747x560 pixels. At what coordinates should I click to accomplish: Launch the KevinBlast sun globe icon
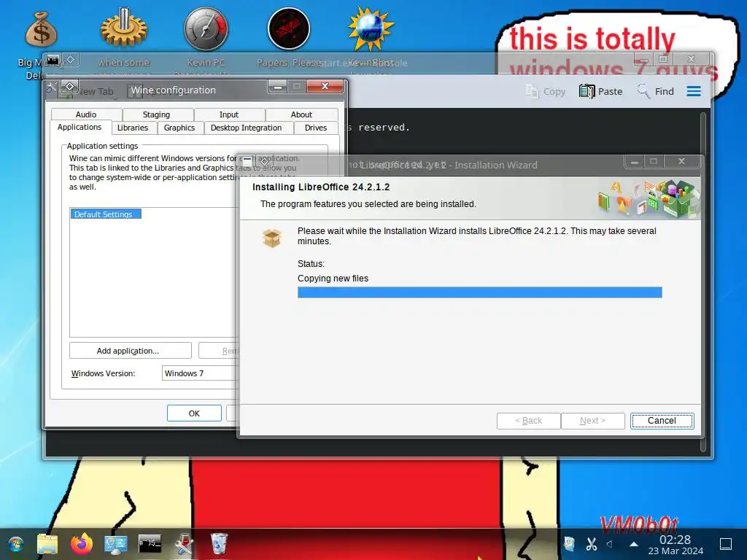[371, 29]
